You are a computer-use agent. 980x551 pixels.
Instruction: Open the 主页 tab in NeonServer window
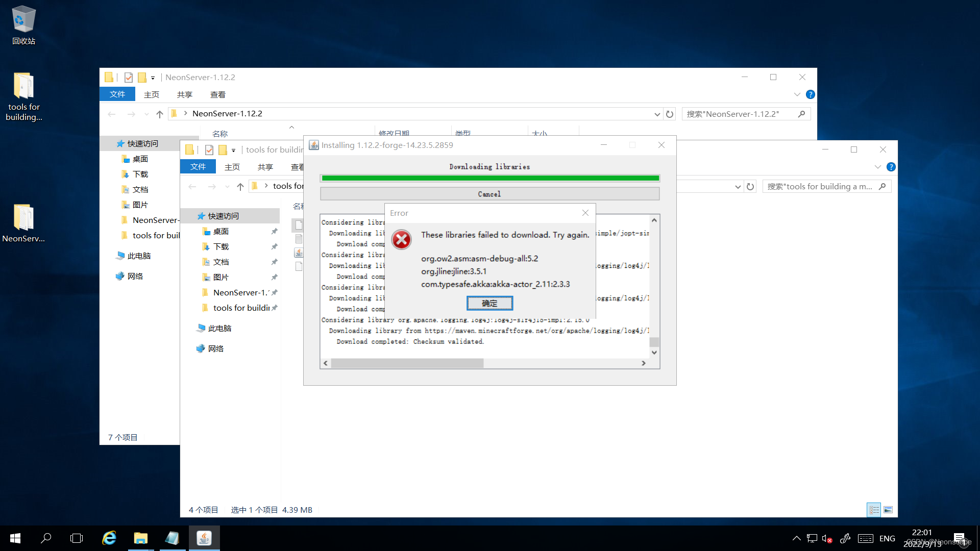point(152,94)
